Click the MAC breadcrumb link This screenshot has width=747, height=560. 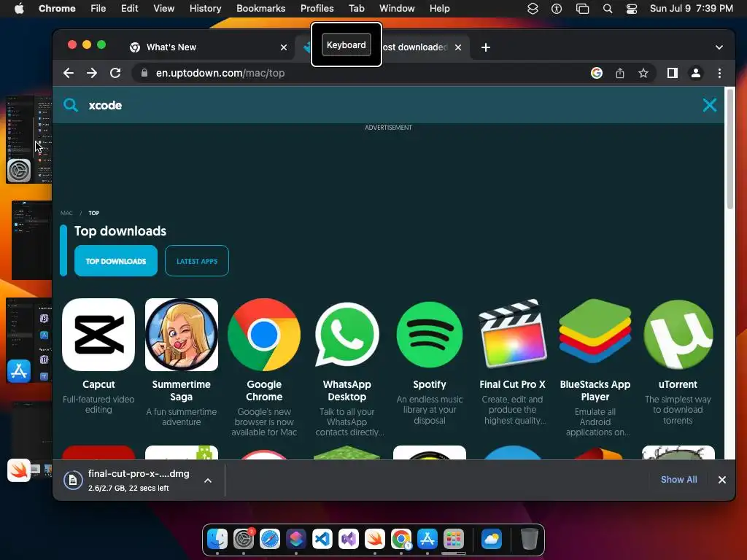[x=66, y=213]
